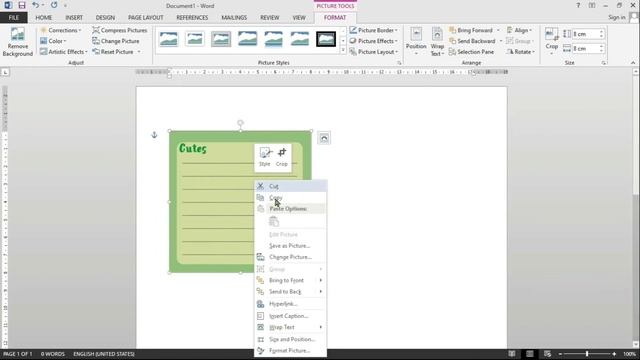Click Bring Forward in Arrange group
The width and height of the screenshot is (640, 360).
pyautogui.click(x=471, y=30)
